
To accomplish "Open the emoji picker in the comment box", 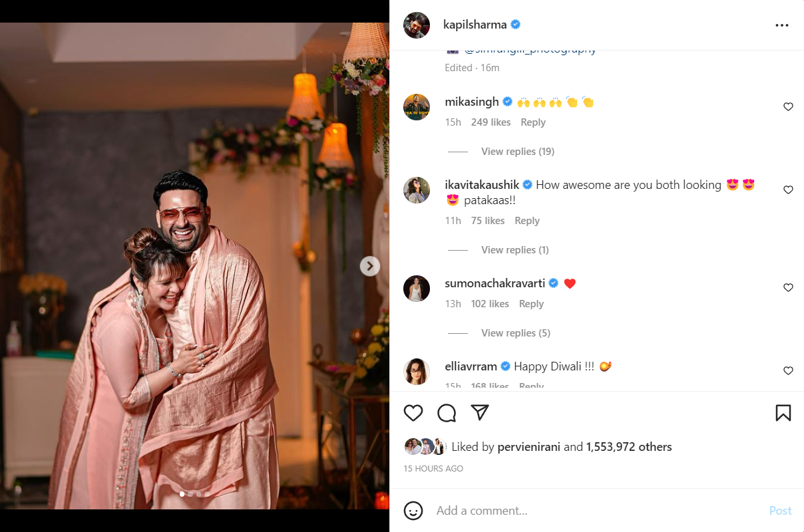I will 413,511.
